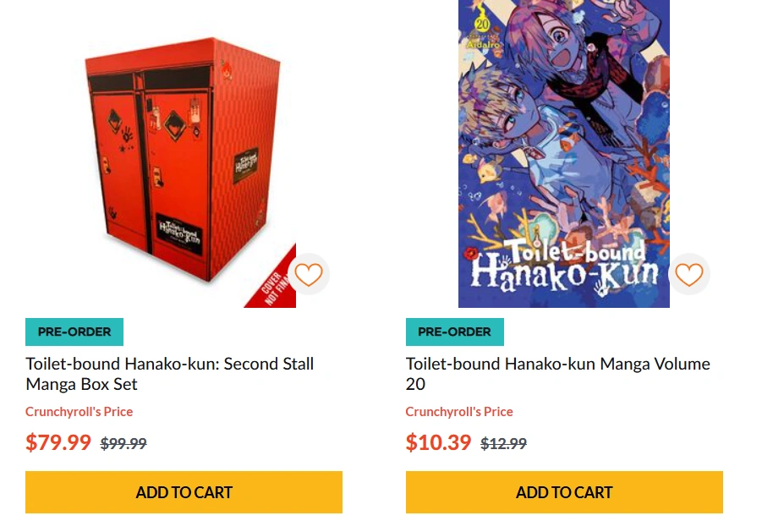Screen dimensions: 762x532
Task: Click the yellow 20 volume badge on cover
Action: [x=482, y=24]
